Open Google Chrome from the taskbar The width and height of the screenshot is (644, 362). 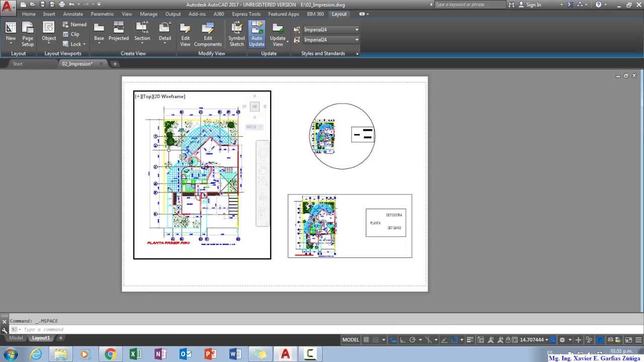pyautogui.click(x=110, y=354)
